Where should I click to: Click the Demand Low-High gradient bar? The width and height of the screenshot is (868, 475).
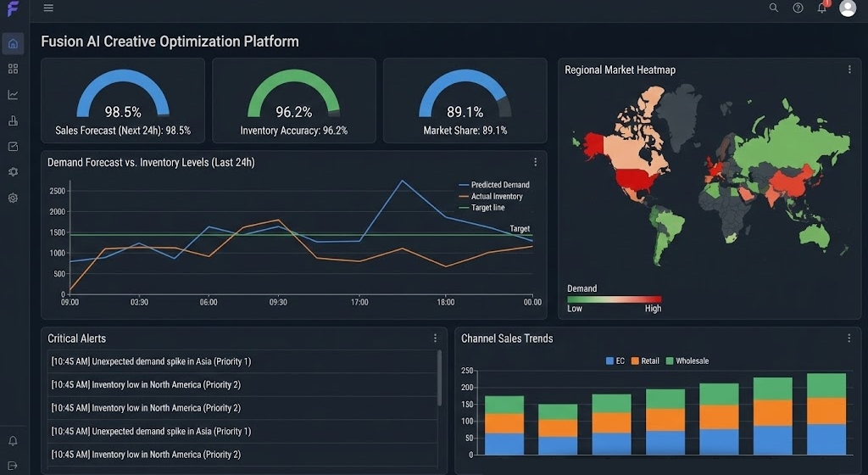(614, 299)
